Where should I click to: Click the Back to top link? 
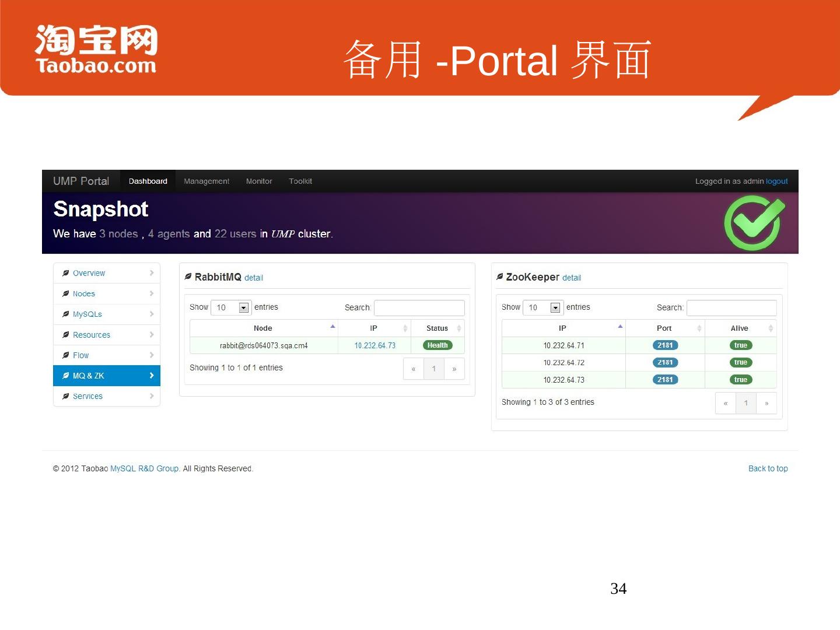coord(768,468)
